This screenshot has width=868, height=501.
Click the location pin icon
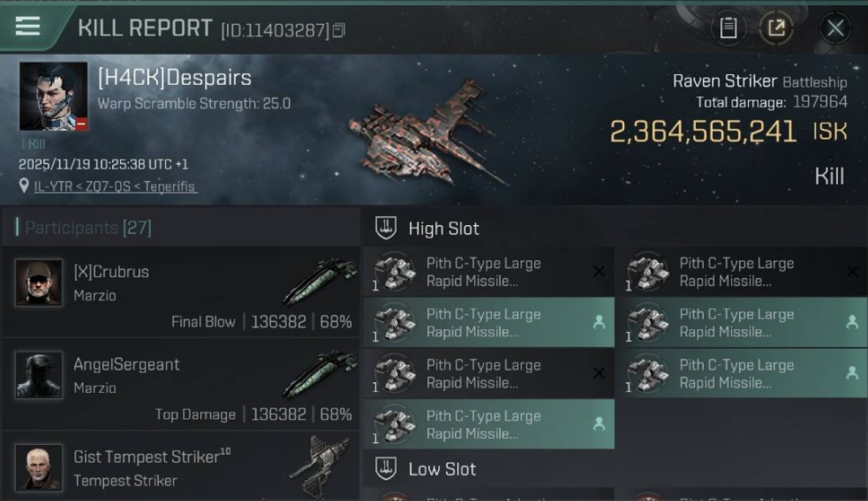point(24,186)
